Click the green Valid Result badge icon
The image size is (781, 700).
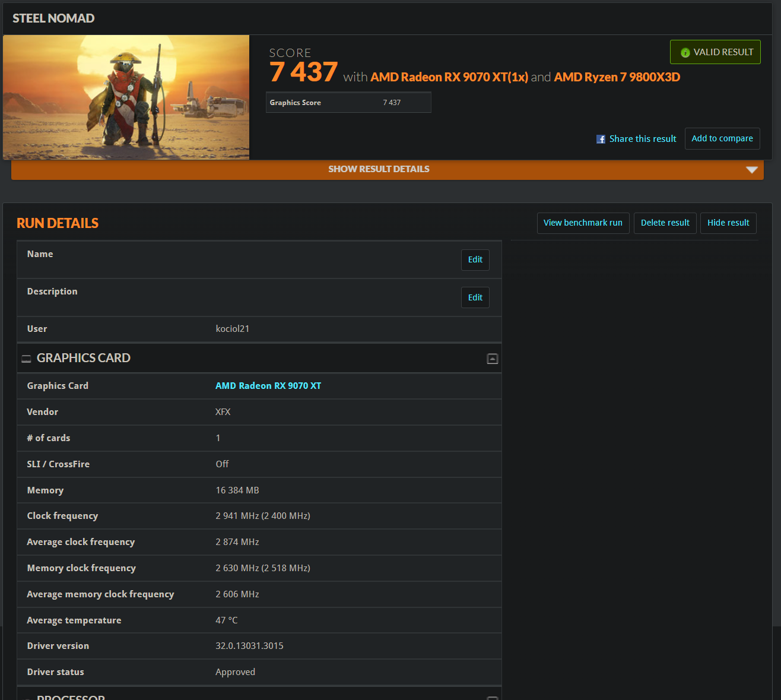685,53
